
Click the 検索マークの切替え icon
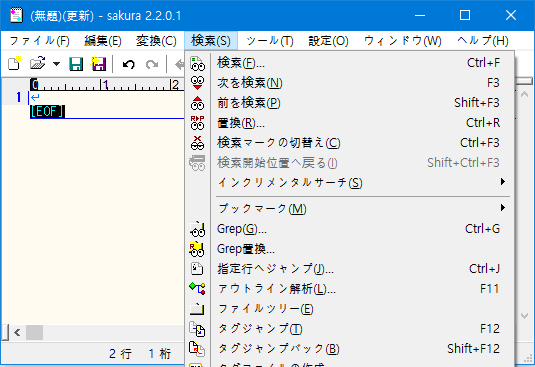[x=197, y=143]
